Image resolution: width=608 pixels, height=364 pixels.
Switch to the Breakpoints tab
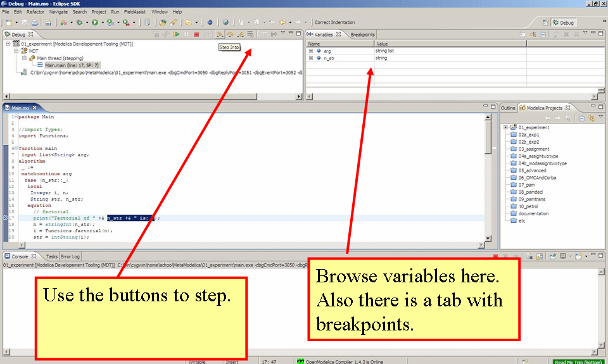pyautogui.click(x=362, y=34)
